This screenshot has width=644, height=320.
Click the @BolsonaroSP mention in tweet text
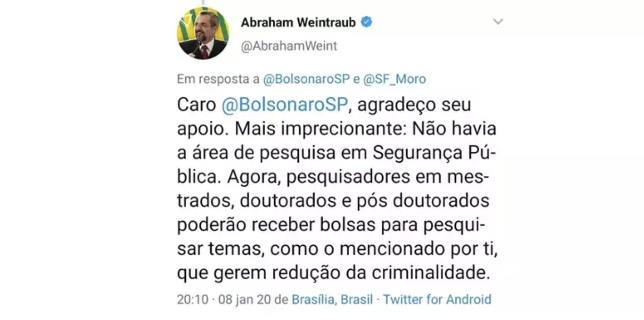pos(284,105)
